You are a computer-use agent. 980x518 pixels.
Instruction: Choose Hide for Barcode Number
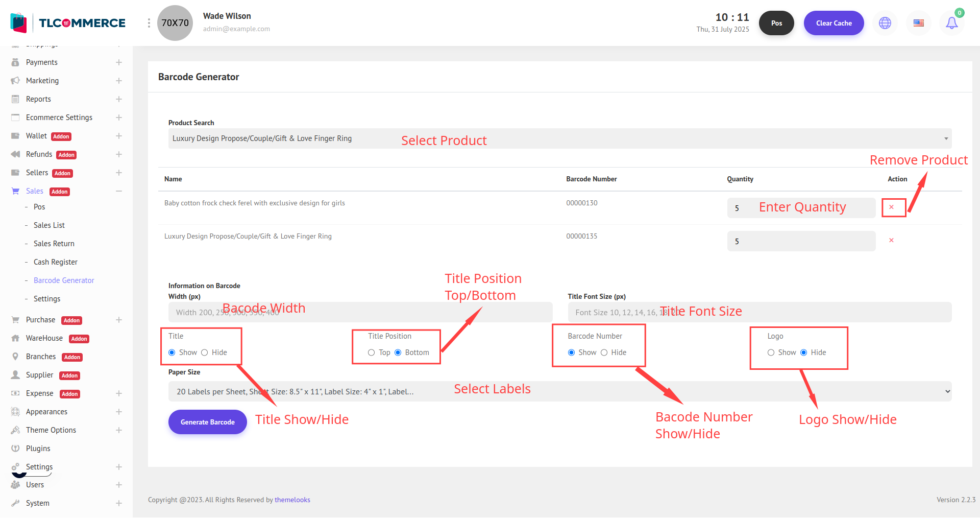click(604, 352)
